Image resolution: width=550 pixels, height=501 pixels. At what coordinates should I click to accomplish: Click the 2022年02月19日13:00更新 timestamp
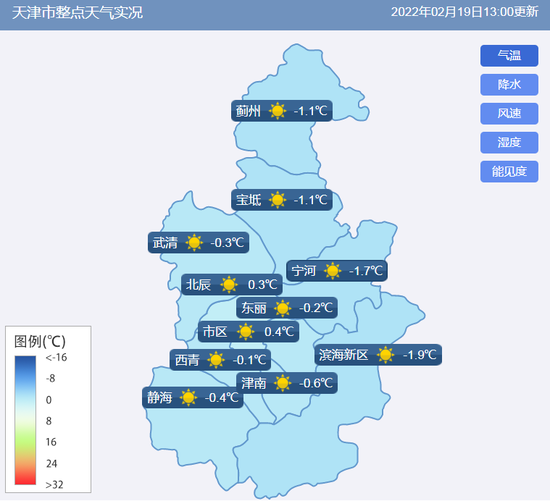tap(465, 12)
